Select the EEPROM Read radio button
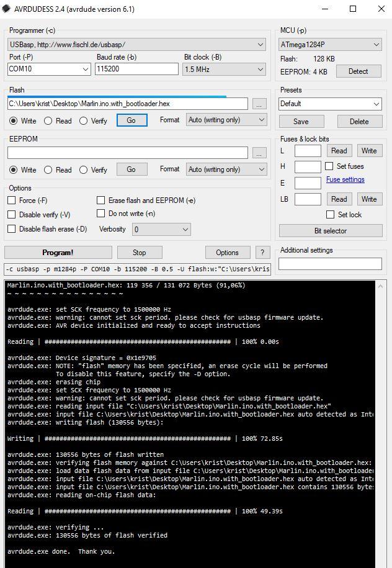This screenshot has width=392, height=568. point(58,170)
